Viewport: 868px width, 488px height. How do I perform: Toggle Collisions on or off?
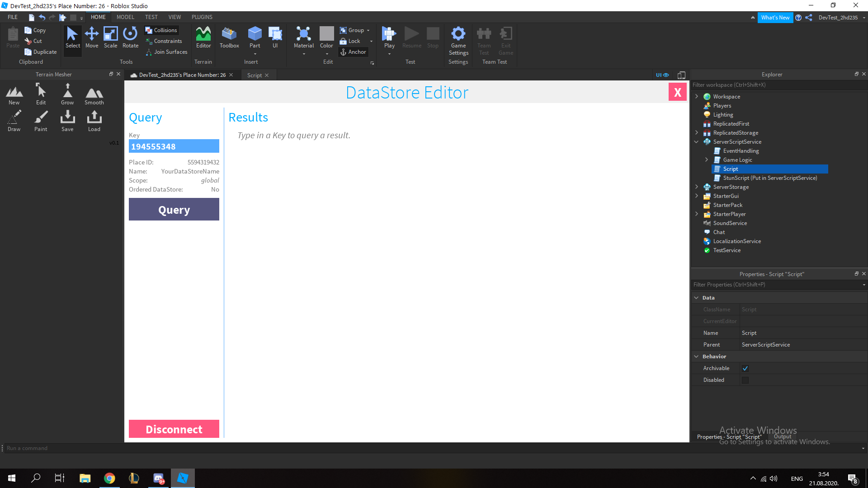[x=161, y=30]
